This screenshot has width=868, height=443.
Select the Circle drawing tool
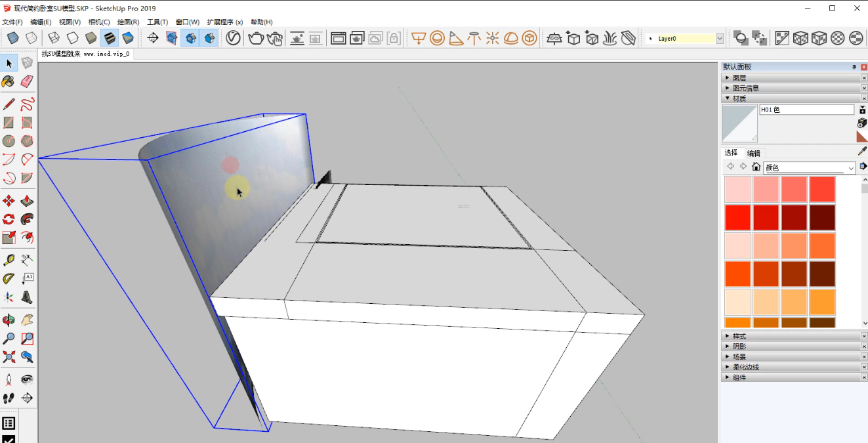click(9, 141)
